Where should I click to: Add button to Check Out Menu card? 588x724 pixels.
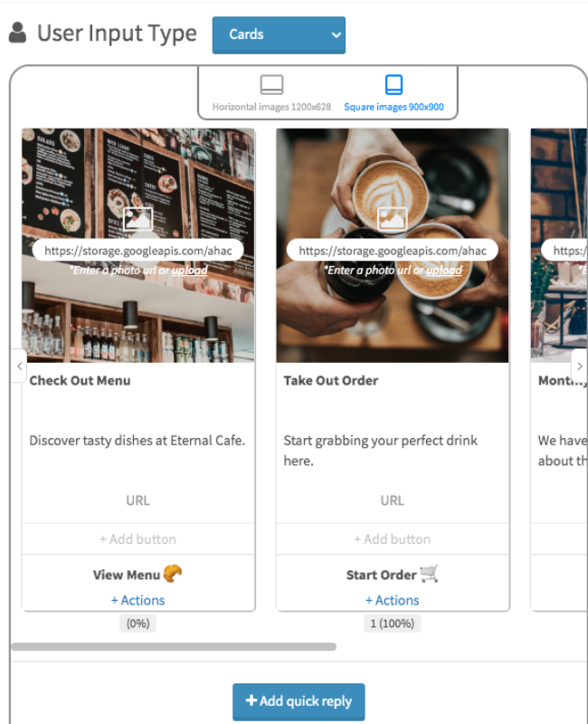(138, 538)
